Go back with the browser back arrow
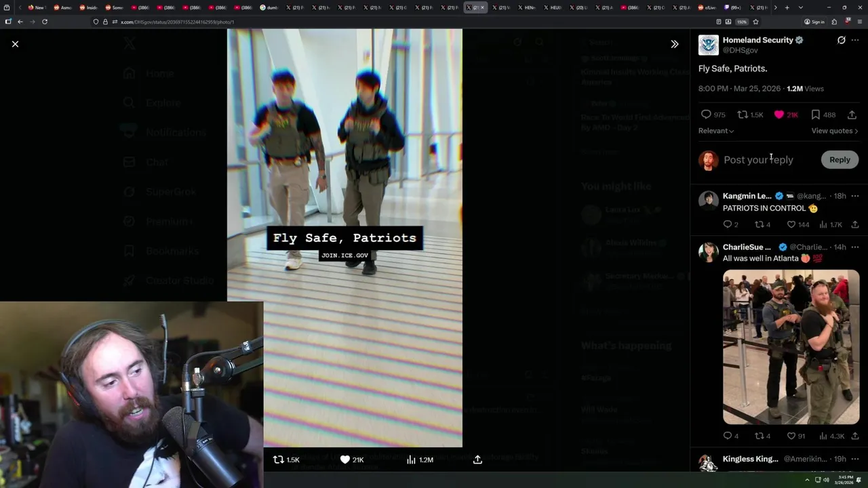 [x=20, y=22]
